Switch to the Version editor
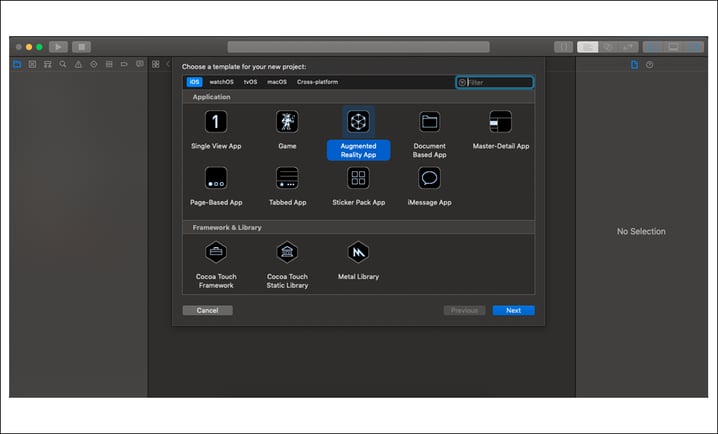 pyautogui.click(x=629, y=47)
